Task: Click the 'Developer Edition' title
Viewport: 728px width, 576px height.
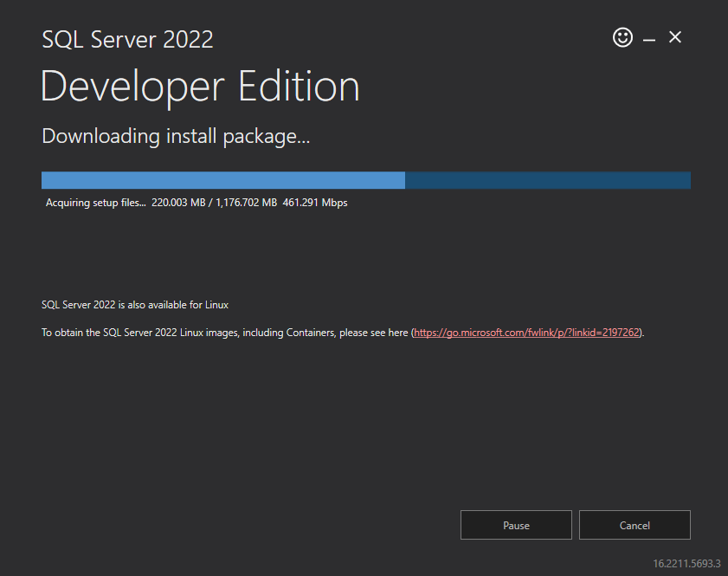Action: pyautogui.click(x=200, y=87)
